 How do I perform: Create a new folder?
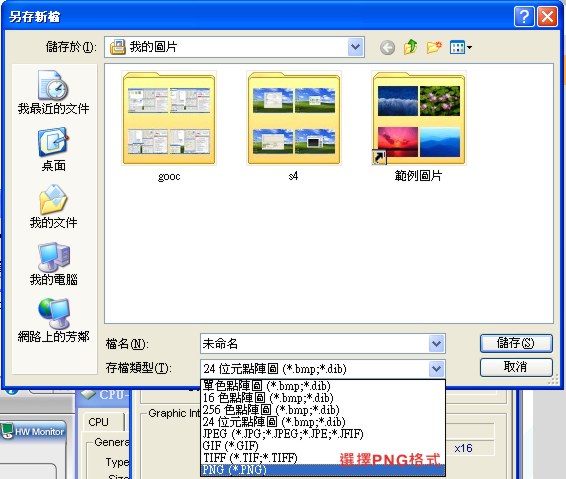pos(434,47)
